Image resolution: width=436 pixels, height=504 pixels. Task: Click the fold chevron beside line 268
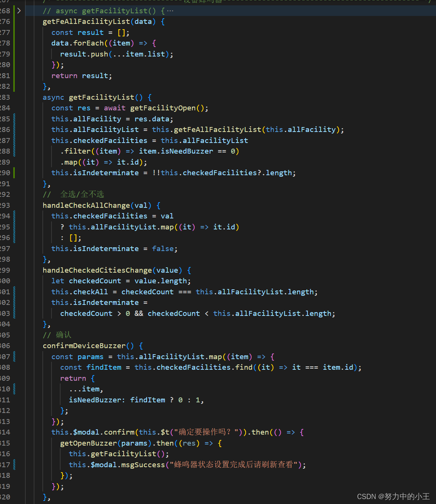point(19,11)
